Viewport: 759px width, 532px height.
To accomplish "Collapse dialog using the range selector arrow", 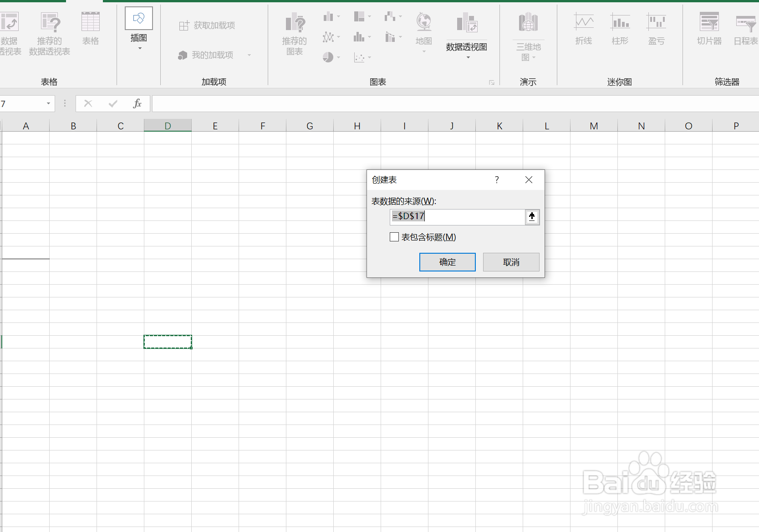I will pyautogui.click(x=532, y=217).
